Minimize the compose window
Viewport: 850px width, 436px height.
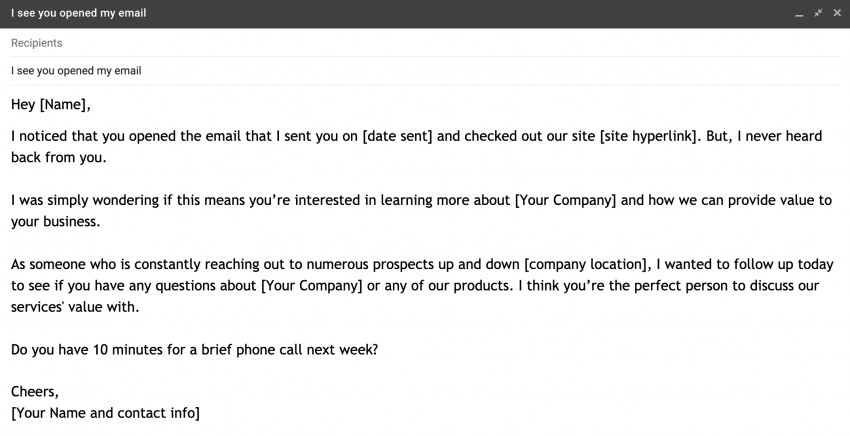pos(799,14)
